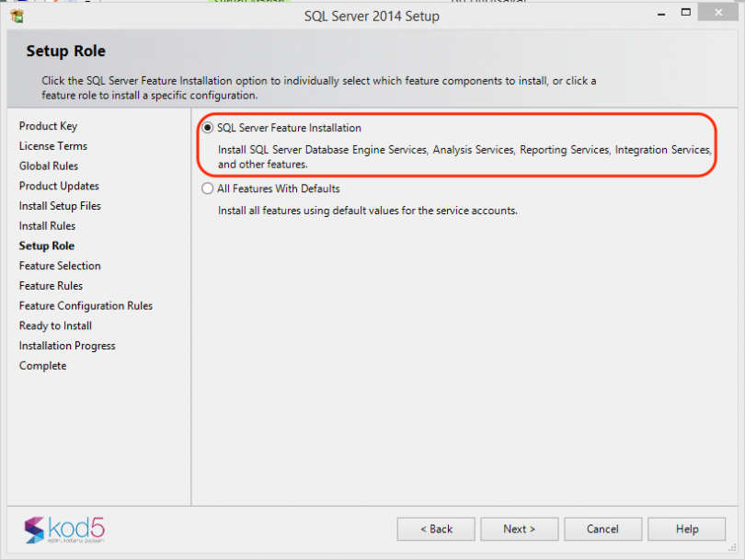
Task: Choose All Features With Defaults option
Action: [208, 189]
